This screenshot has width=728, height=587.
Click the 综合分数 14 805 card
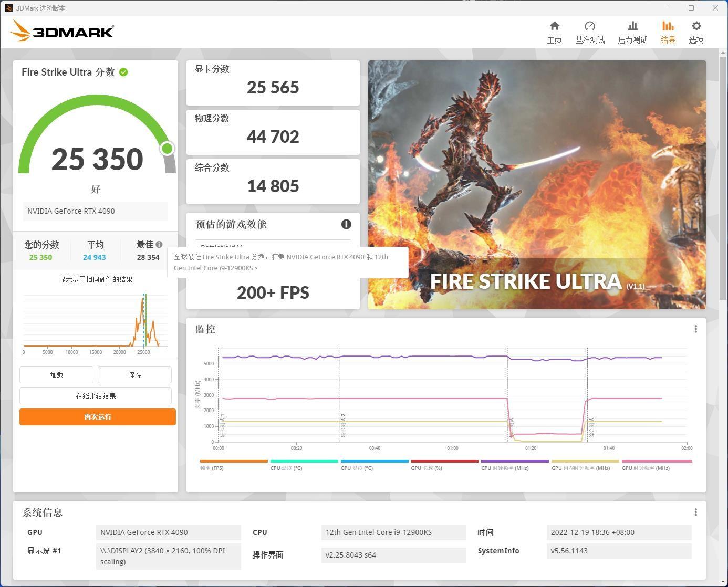tap(273, 182)
